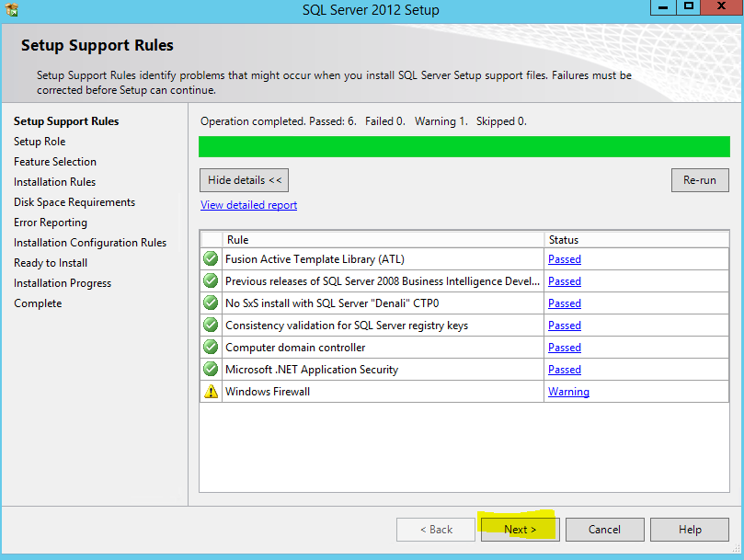The height and width of the screenshot is (560, 744).
Task: Click green check icon for Consistency validation row
Action: coord(211,326)
